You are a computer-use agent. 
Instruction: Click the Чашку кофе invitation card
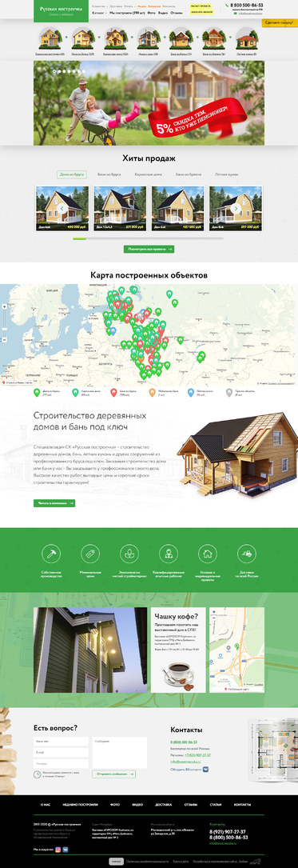coord(178,650)
